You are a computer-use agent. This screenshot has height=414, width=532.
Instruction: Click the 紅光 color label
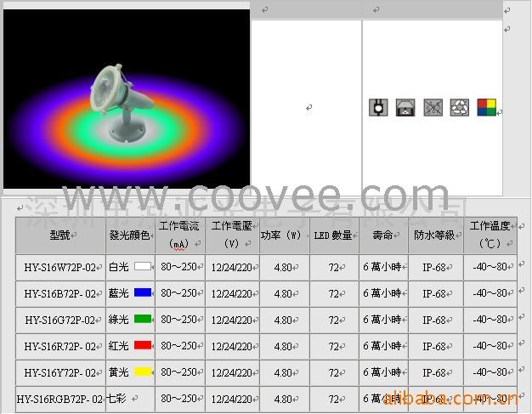pos(118,346)
